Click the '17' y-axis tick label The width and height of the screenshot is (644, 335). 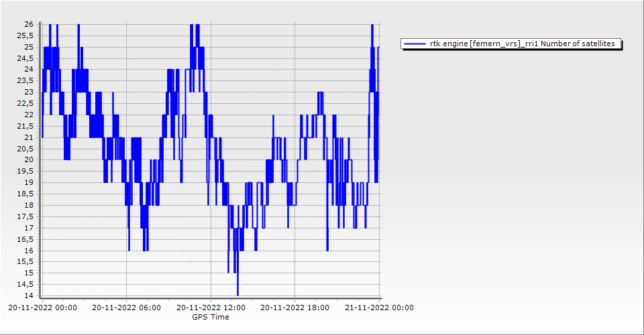(x=29, y=228)
